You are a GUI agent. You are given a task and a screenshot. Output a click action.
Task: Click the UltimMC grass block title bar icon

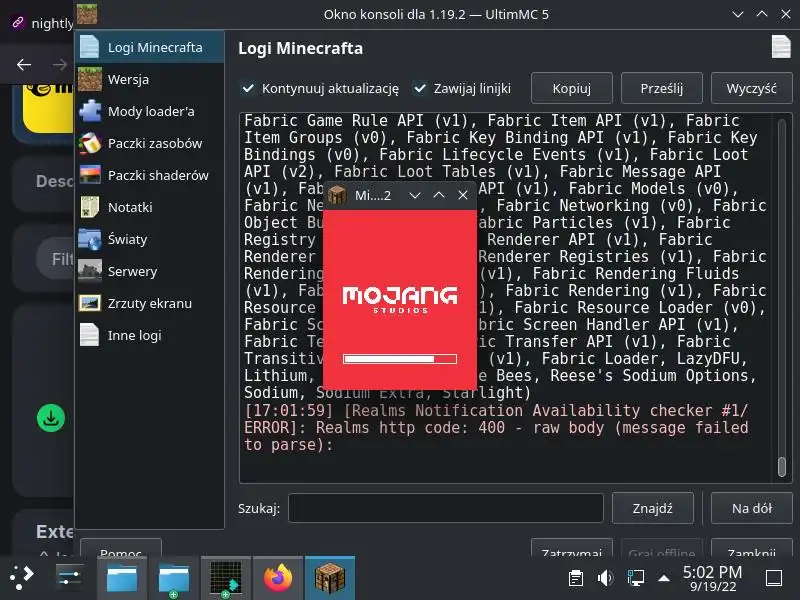coord(87,13)
